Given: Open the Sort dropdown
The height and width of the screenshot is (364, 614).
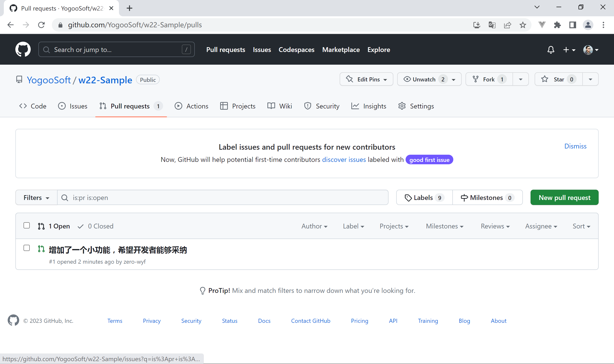Looking at the screenshot, I should tap(582, 226).
